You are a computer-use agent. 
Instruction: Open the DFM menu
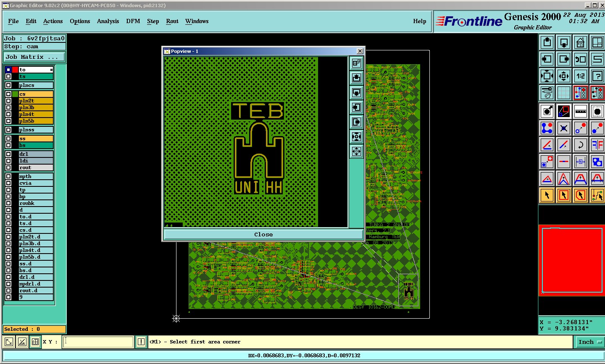pos(133,21)
